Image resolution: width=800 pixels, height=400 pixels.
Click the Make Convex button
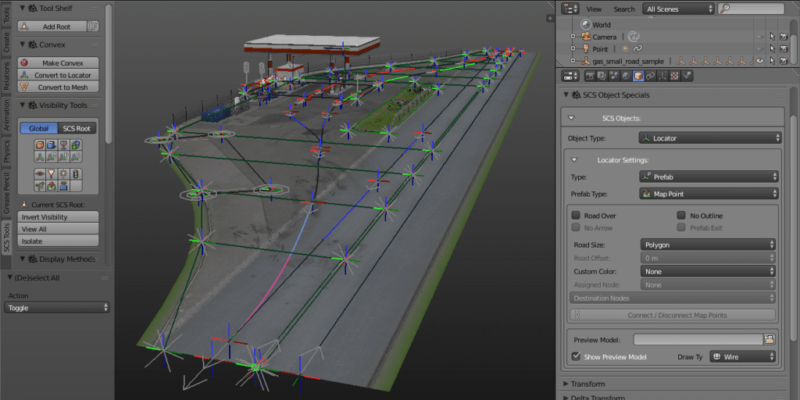pyautogui.click(x=63, y=62)
